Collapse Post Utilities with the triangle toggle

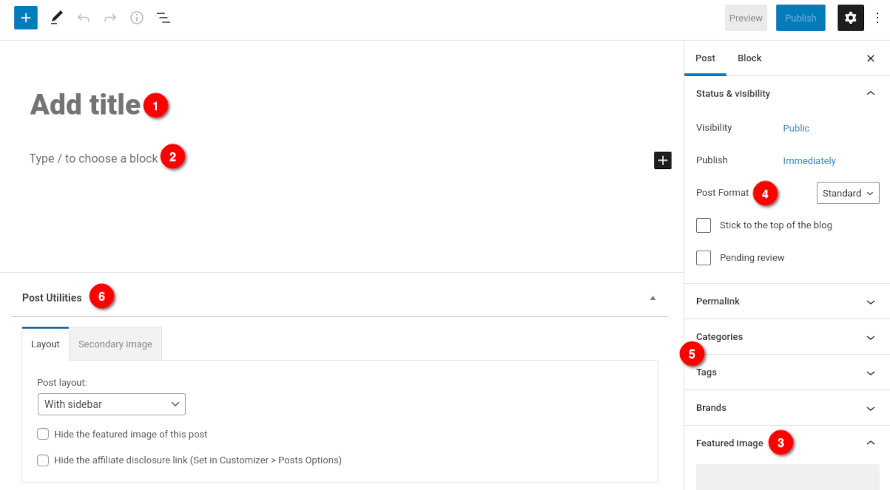(653, 298)
